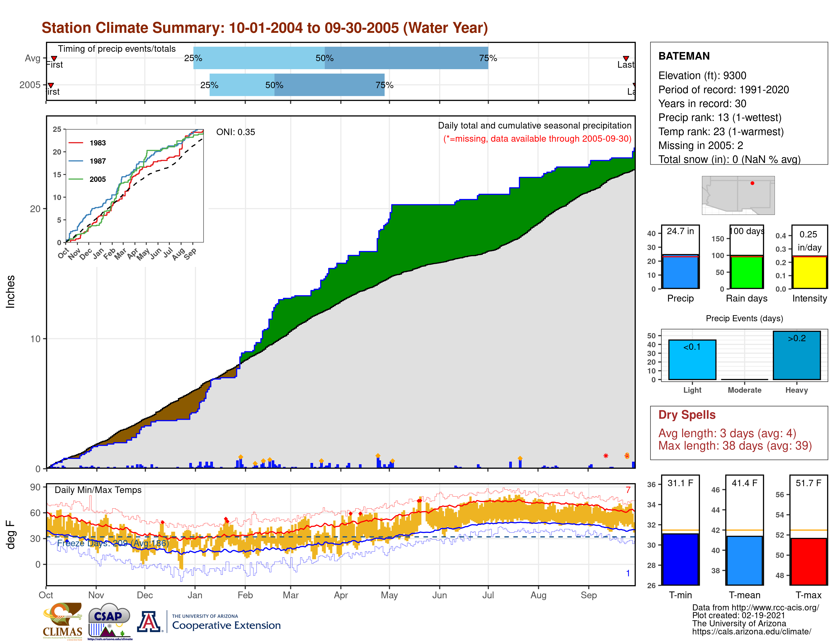The image size is (834, 644).
Task: Click the CSAP cloud logo
Action: coord(110,621)
